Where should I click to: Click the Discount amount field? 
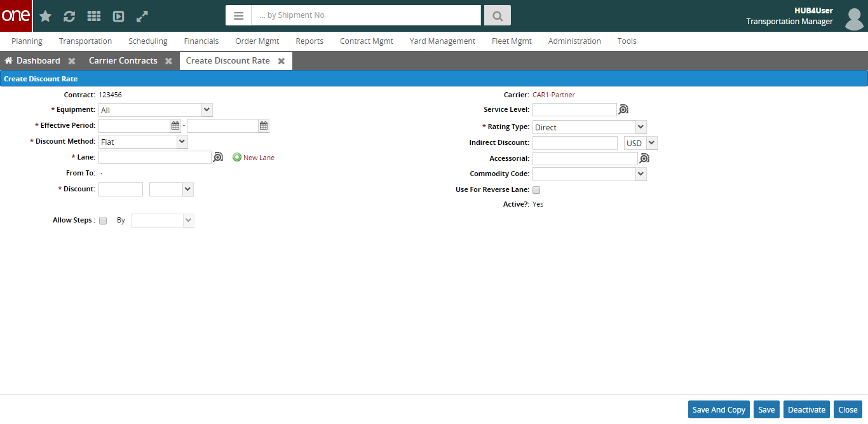point(121,189)
